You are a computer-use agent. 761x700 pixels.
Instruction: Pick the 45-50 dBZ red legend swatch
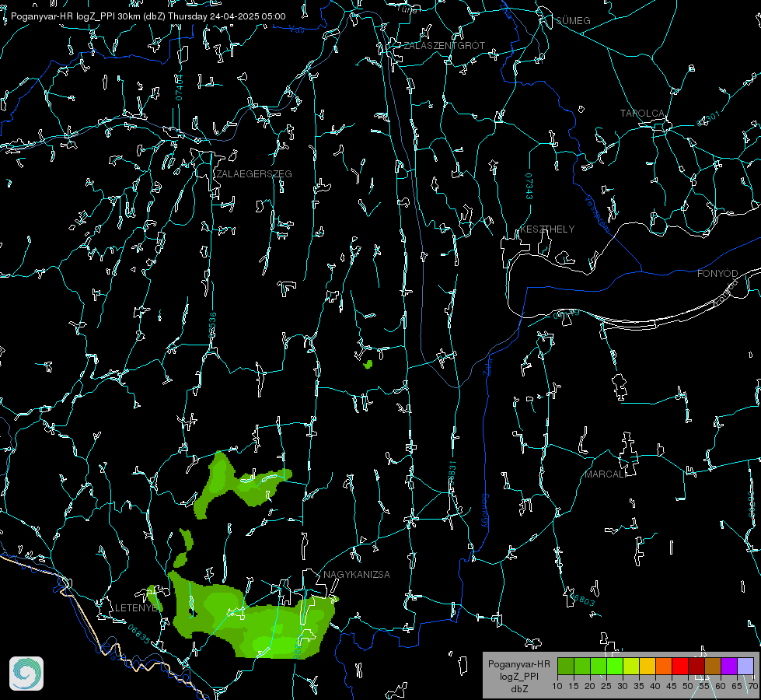[680, 666]
